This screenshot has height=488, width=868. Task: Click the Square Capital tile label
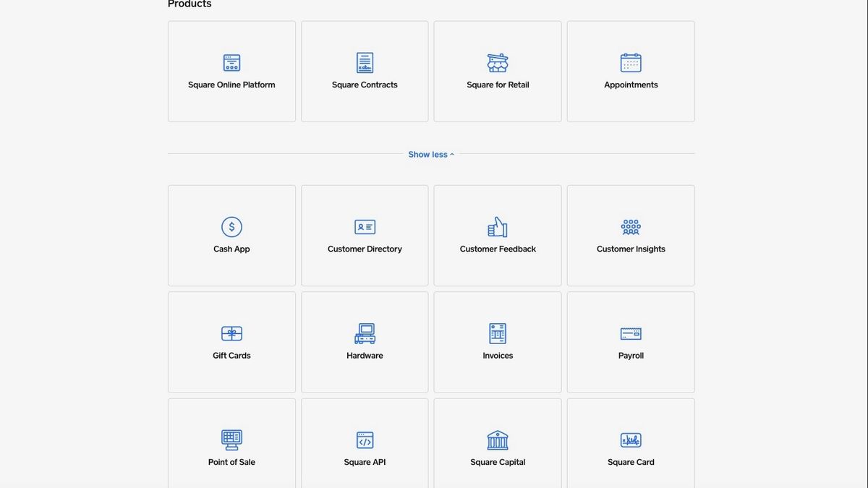[498, 462]
